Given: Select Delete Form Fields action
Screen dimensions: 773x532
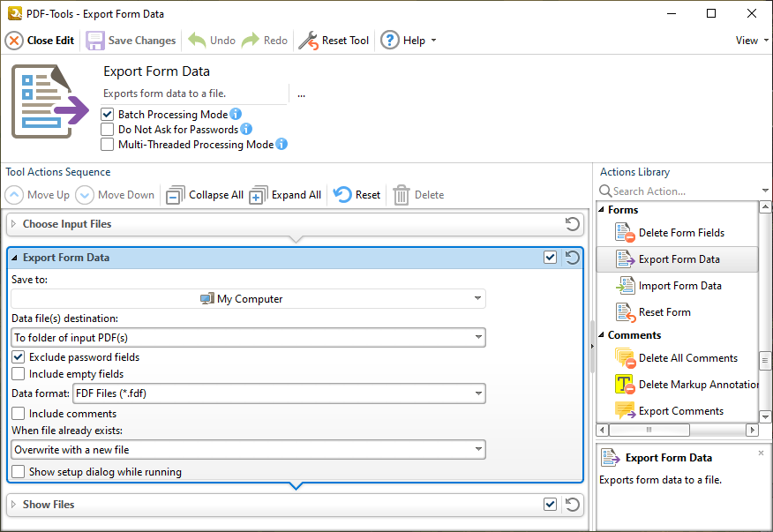Looking at the screenshot, I should click(x=677, y=233).
